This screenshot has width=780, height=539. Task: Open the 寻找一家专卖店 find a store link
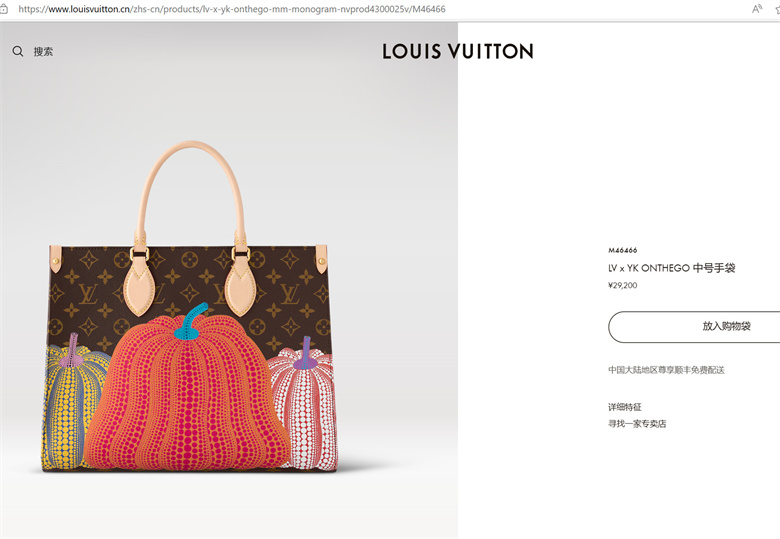click(x=637, y=424)
